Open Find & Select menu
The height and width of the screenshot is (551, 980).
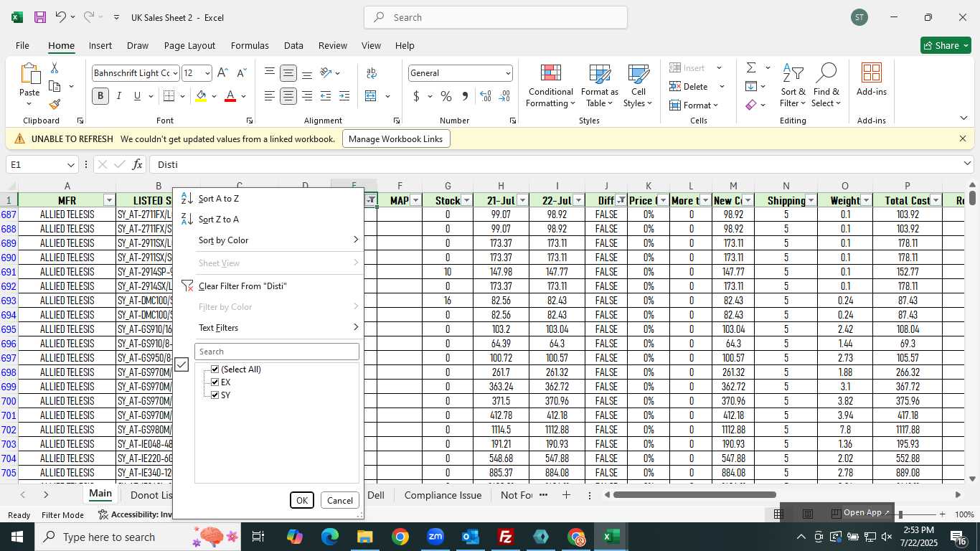[x=826, y=86]
